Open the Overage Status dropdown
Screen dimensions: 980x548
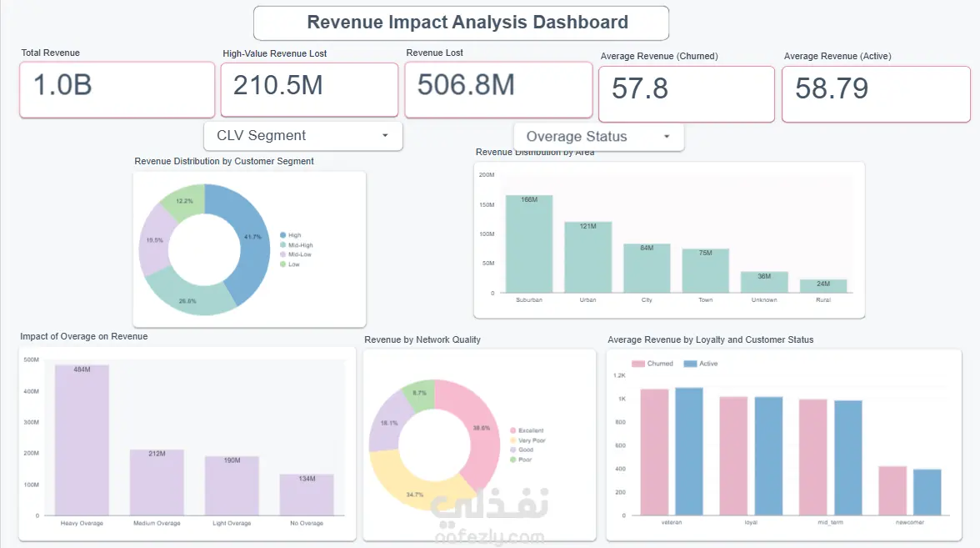(x=598, y=137)
